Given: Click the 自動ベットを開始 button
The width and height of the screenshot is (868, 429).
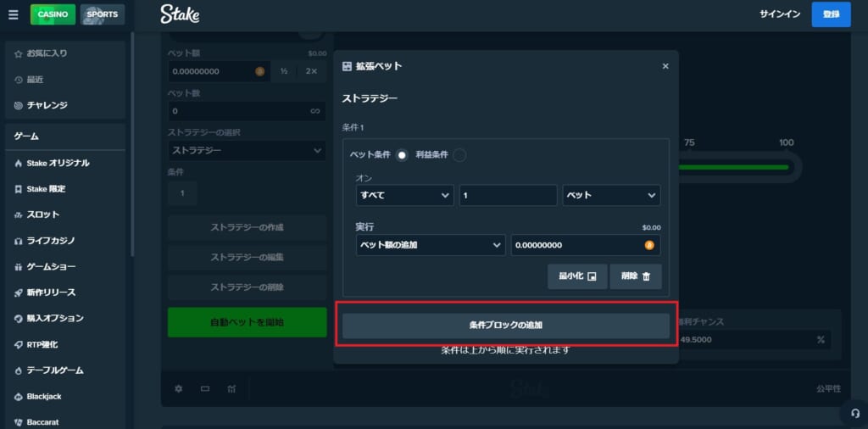Looking at the screenshot, I should (x=247, y=322).
